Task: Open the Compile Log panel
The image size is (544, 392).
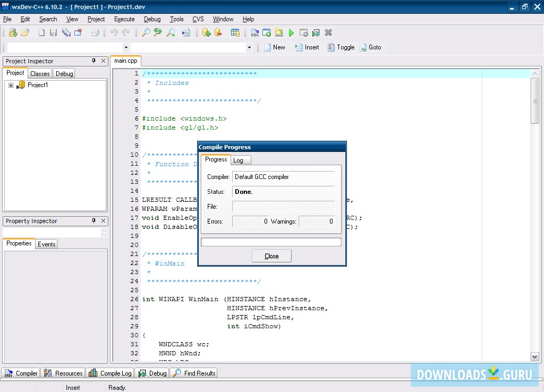Action: 109,373
